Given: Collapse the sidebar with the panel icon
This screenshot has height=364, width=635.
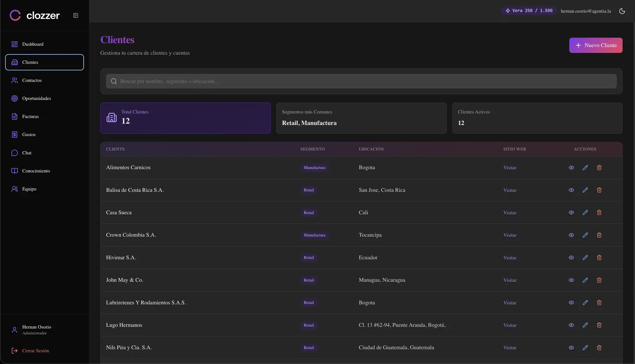Looking at the screenshot, I should [x=76, y=15].
